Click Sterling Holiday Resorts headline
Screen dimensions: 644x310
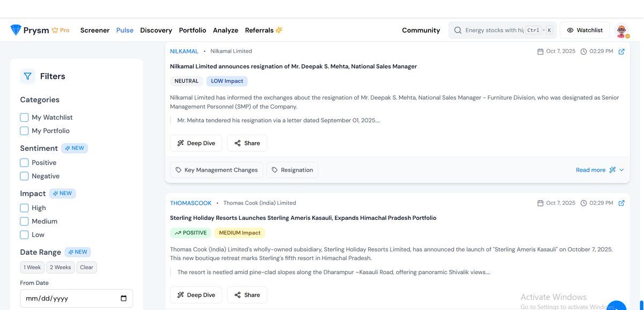pos(303,218)
